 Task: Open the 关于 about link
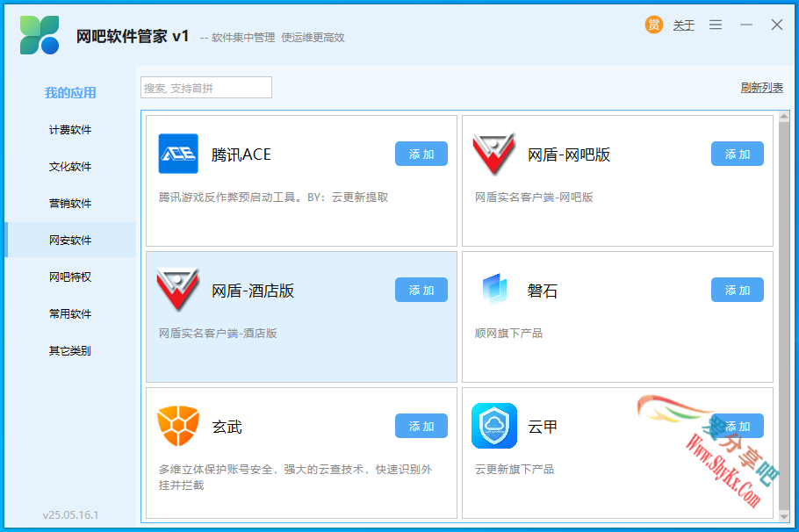click(683, 25)
